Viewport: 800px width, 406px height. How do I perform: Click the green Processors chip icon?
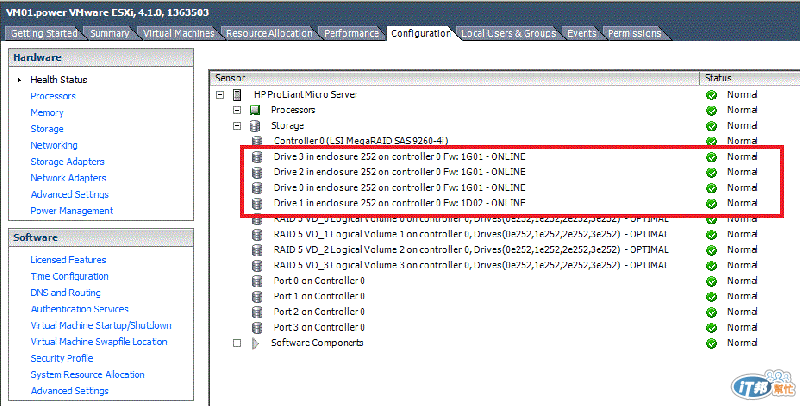coord(255,110)
